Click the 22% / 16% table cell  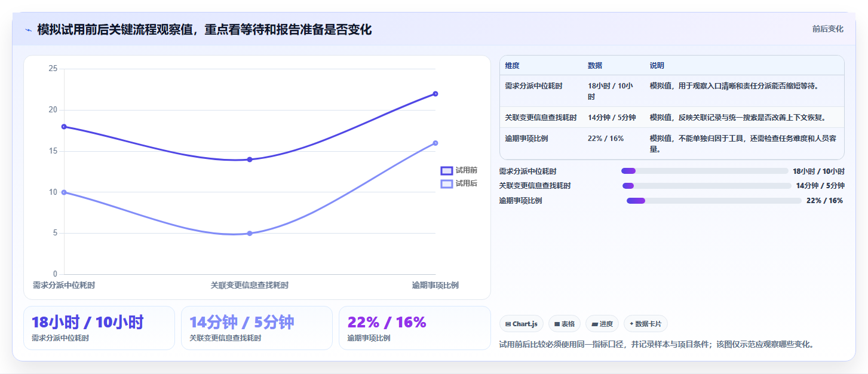pos(606,139)
